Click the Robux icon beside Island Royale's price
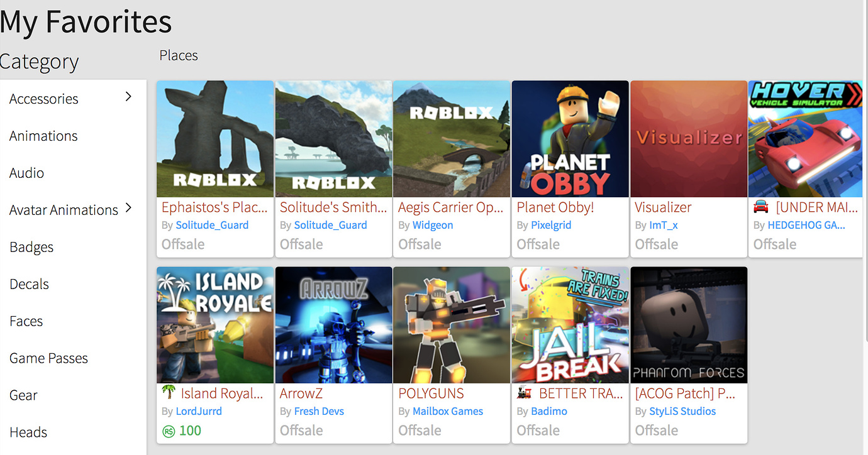 (169, 430)
